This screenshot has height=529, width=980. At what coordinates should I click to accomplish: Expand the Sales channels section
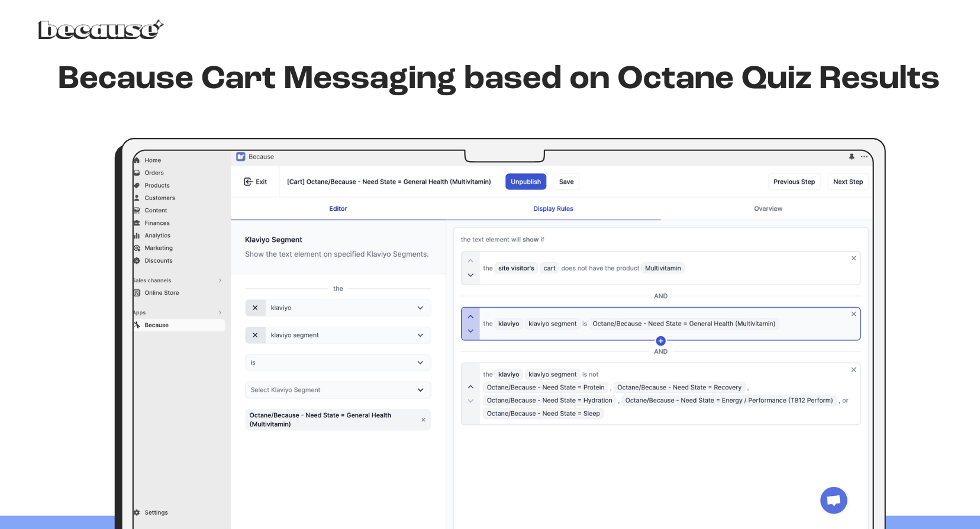click(220, 280)
